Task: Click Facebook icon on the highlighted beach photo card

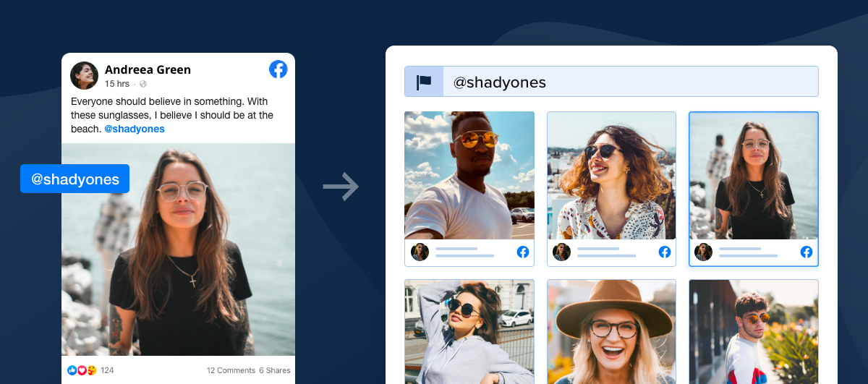Action: pos(807,252)
